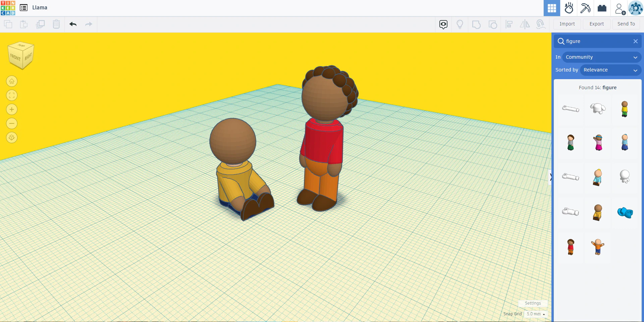The height and width of the screenshot is (322, 644).
Task: Open the Minecraft export mode
Action: 585,8
